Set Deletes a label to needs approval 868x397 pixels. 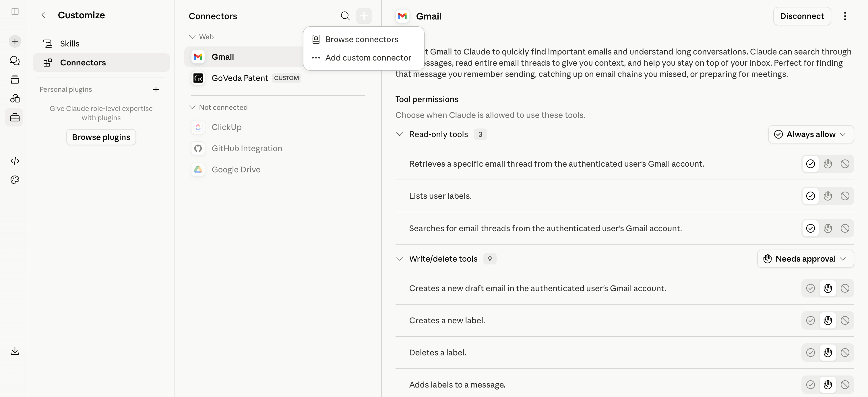tap(828, 353)
